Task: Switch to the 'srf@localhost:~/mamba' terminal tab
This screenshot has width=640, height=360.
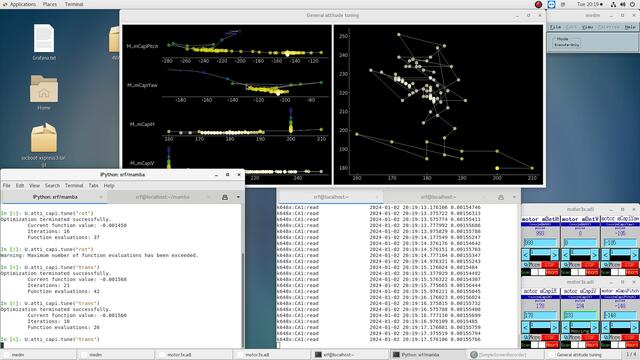Action: click(162, 197)
